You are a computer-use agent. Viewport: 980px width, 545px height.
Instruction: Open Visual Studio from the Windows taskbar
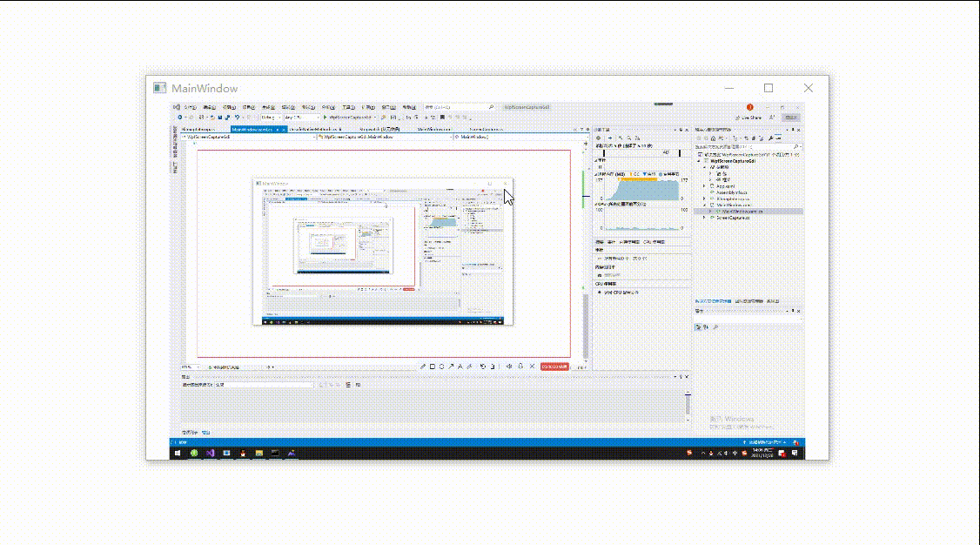[x=210, y=453]
